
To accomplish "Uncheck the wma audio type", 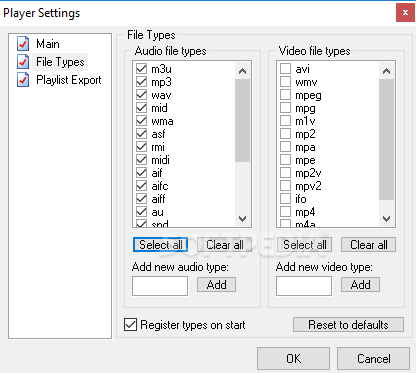I will (x=142, y=121).
